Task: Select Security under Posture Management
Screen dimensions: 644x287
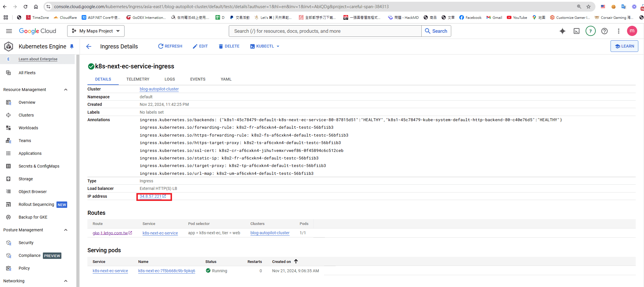Action: coord(26,243)
